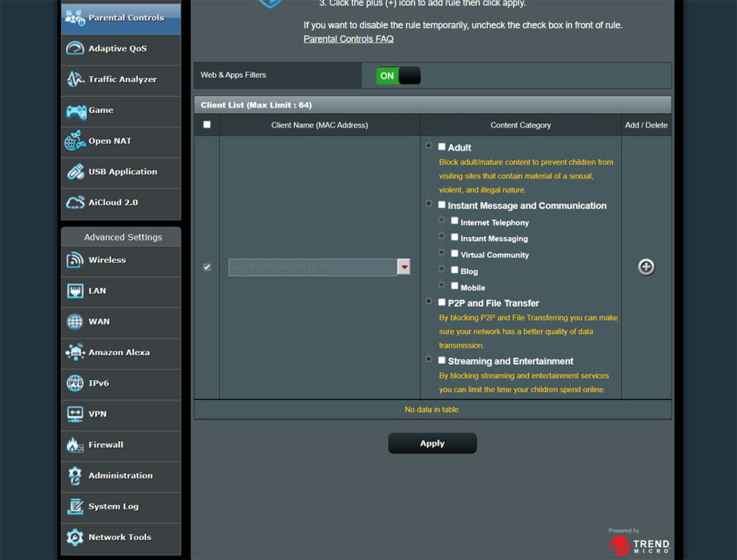Image resolution: width=737 pixels, height=560 pixels.
Task: Click the Apply button
Action: (x=432, y=443)
